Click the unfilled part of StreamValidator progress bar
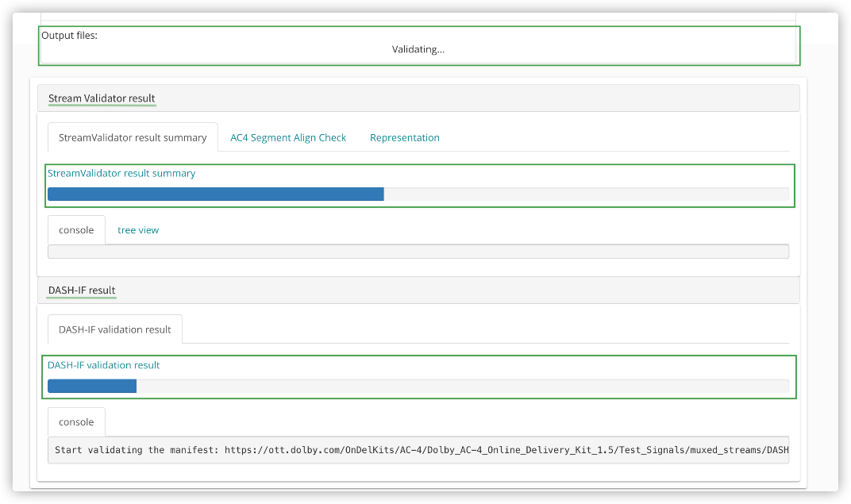 click(x=586, y=194)
